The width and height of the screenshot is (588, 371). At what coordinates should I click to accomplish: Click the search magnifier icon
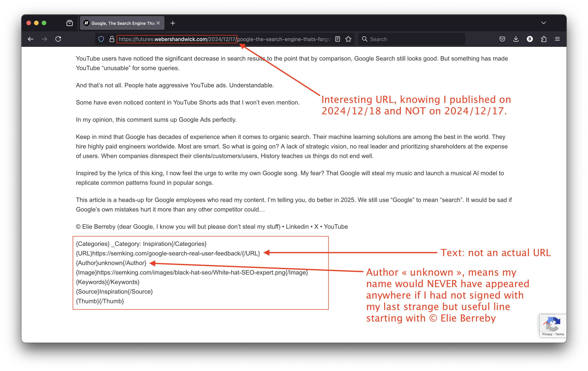(x=365, y=39)
